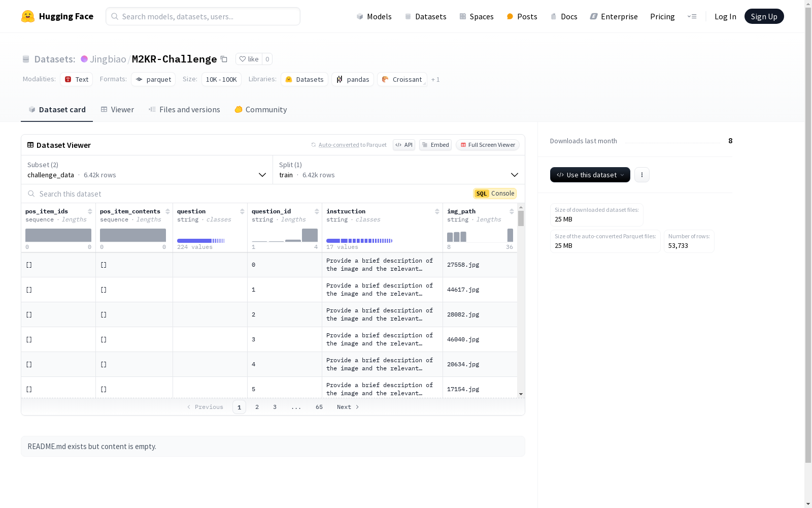Viewport: 812px width, 508px height.
Task: Click the 20634.jpg cell
Action: coord(480,364)
